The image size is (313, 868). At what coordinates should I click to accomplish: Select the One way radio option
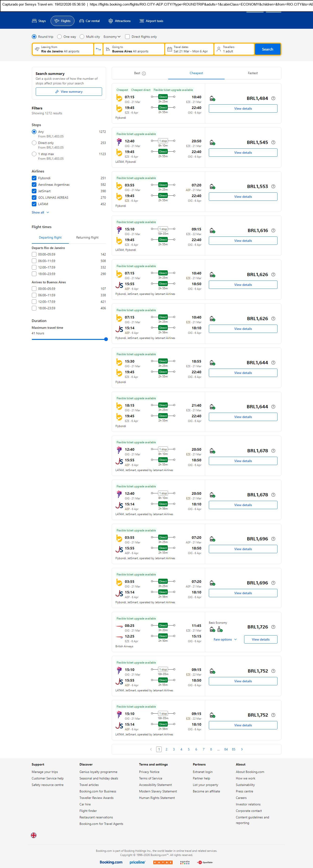(60, 37)
